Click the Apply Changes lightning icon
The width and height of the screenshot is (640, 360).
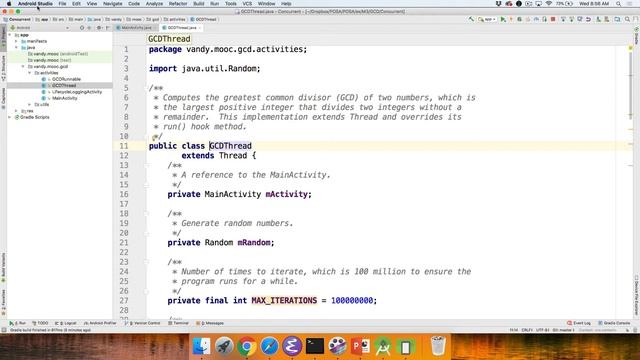tap(511, 19)
